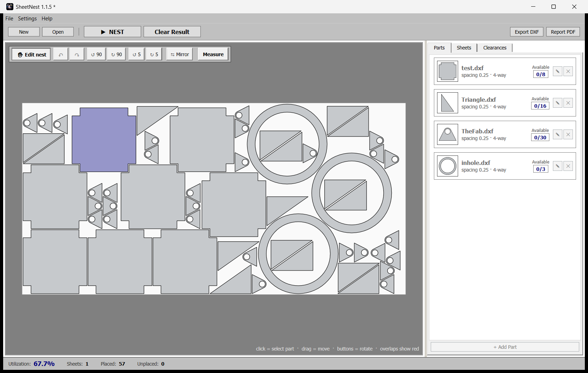Click the inhole.dxf file name
The image size is (588, 373).
click(476, 163)
